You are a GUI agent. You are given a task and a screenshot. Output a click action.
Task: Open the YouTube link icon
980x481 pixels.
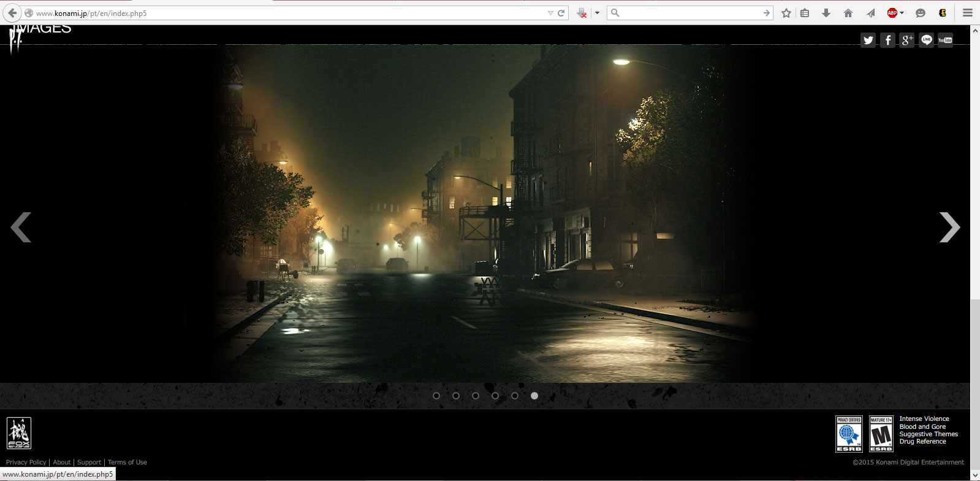946,40
